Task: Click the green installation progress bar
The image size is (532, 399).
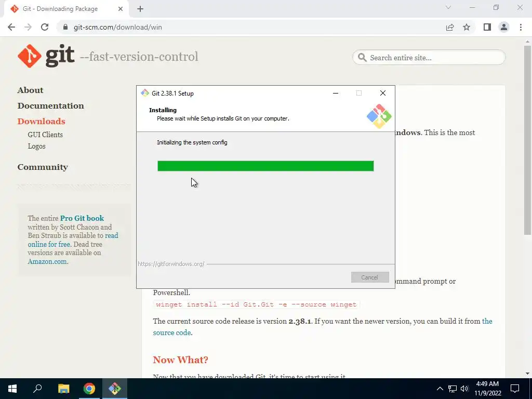Action: (265, 166)
